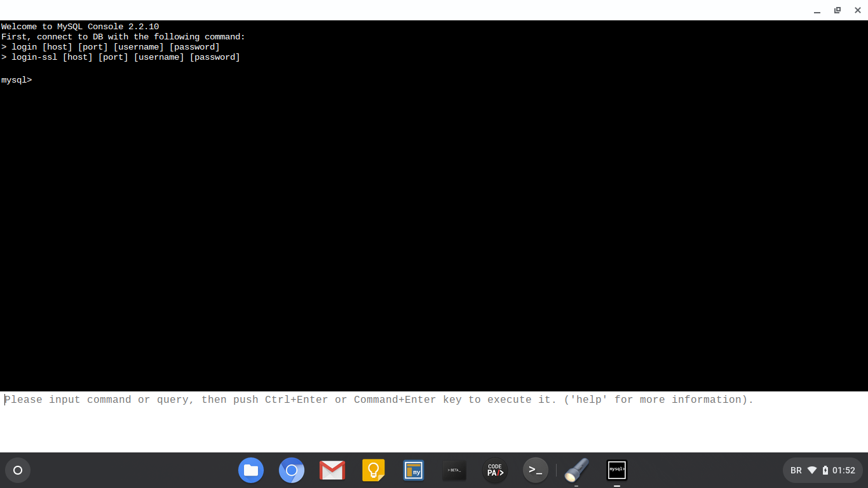Launch the BETA terminal app icon
This screenshot has height=488, width=868.
454,470
